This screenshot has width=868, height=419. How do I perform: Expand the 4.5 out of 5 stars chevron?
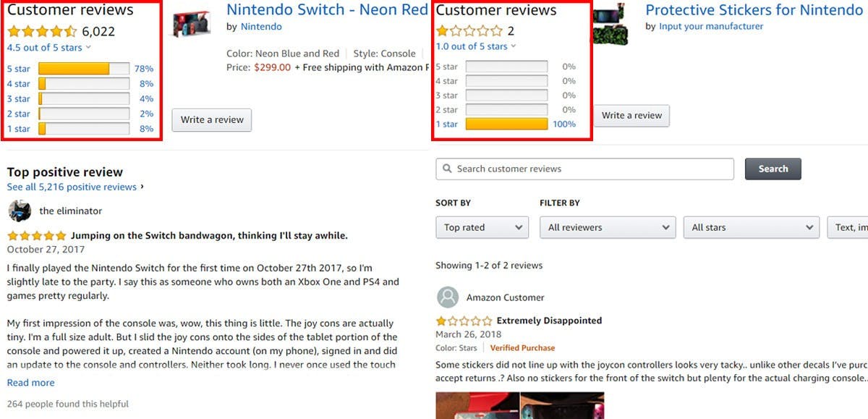pos(88,48)
